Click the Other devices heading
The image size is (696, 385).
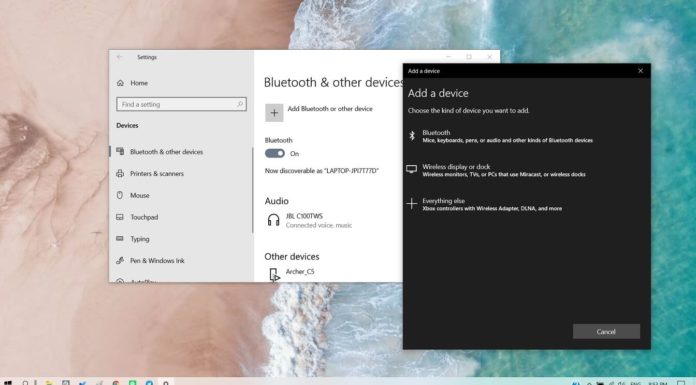(x=292, y=256)
